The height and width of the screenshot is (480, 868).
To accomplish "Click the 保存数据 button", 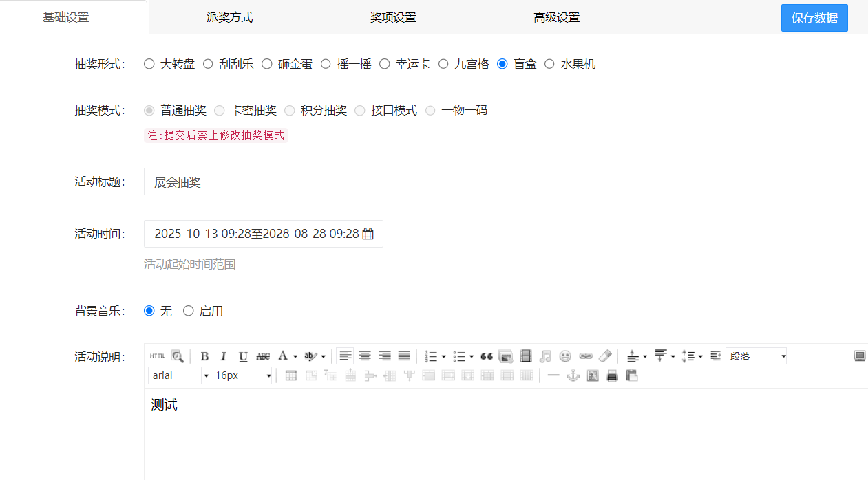I will click(814, 18).
